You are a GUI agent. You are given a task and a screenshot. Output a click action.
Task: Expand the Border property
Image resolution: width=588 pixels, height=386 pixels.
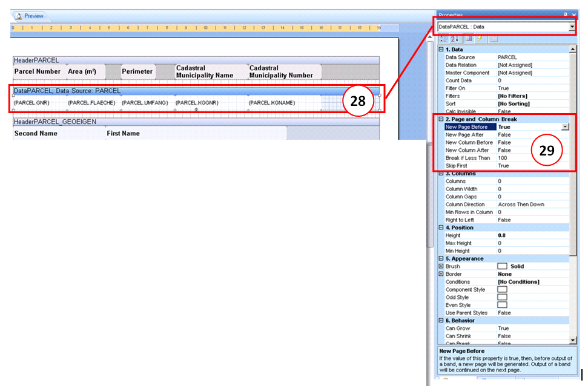pos(441,274)
